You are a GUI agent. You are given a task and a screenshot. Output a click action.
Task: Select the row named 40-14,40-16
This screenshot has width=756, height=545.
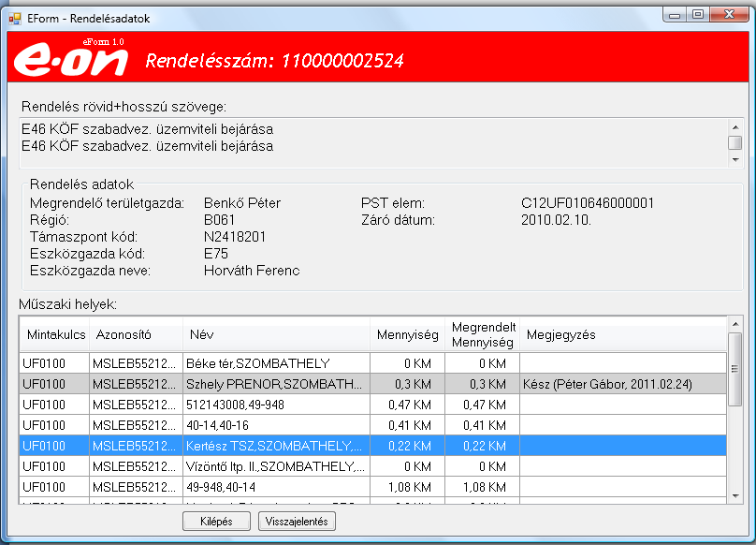tap(373, 425)
